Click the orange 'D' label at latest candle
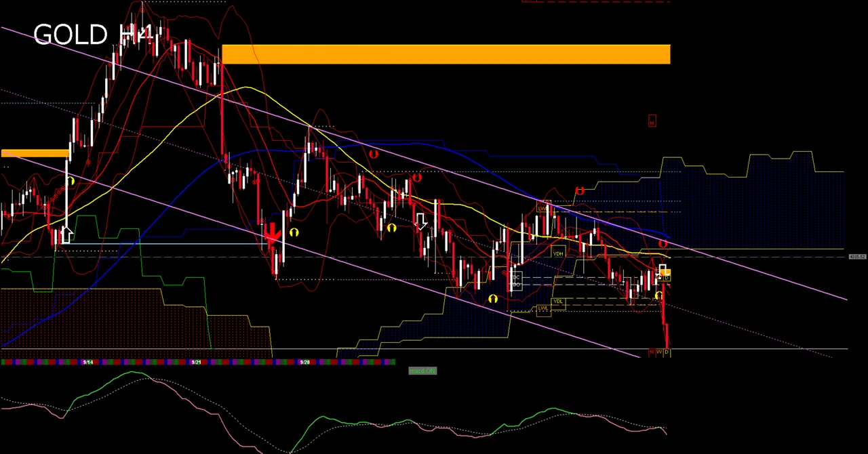This screenshot has width=868, height=454. [667, 276]
